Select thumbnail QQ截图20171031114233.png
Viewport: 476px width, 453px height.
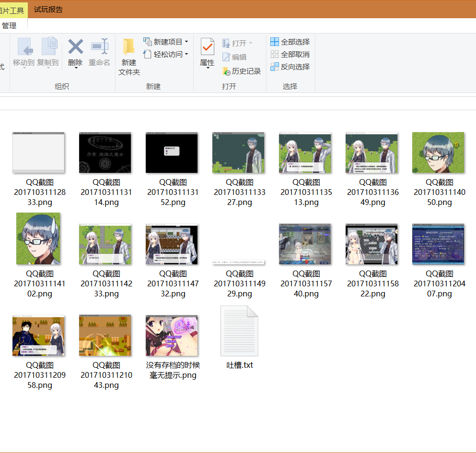click(105, 244)
